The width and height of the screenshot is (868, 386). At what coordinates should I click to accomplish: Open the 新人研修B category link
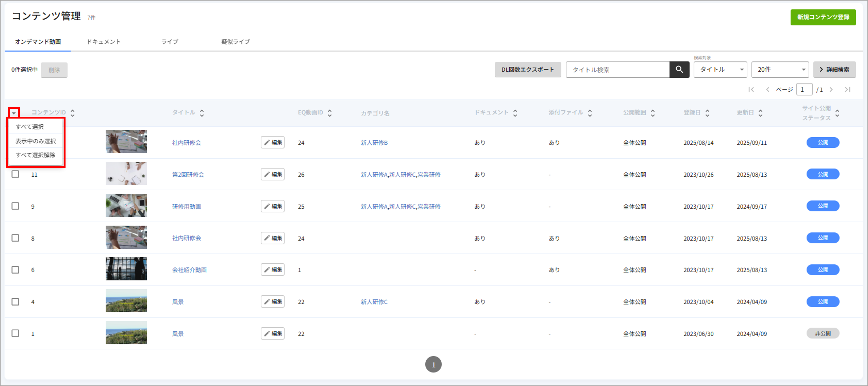click(374, 143)
